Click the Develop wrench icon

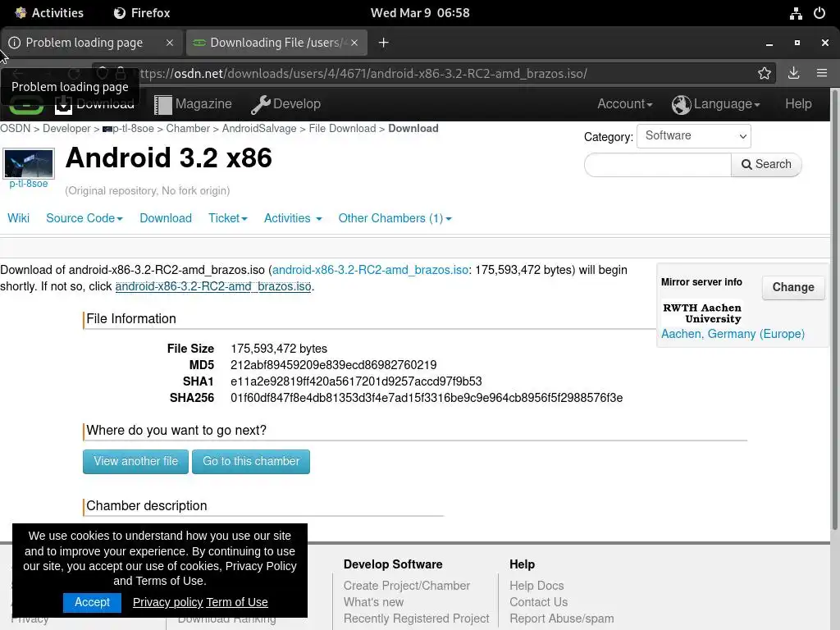[260, 104]
